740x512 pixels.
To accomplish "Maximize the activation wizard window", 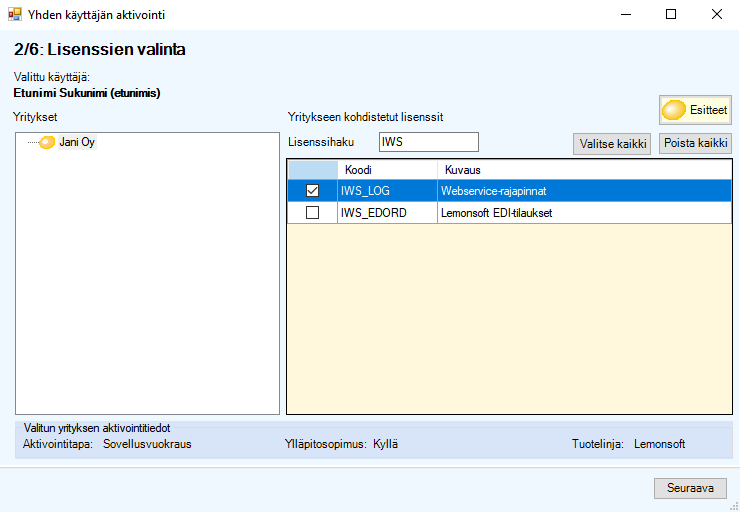I will 671,15.
